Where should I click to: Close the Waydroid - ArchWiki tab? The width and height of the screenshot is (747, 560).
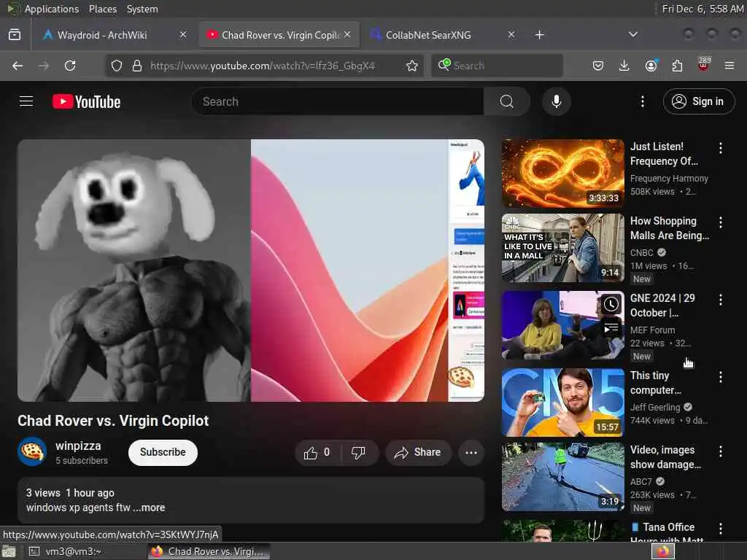(183, 35)
